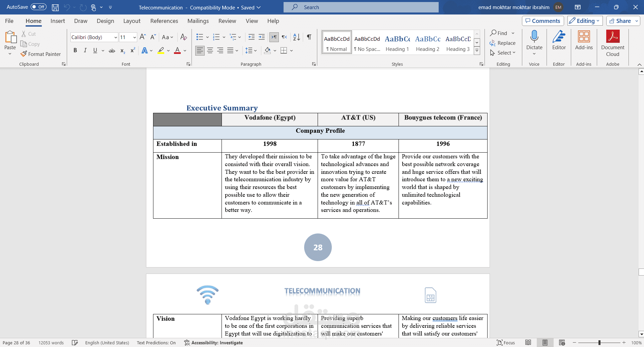Image resolution: width=644 pixels, height=347 pixels.
Task: Open the Editor proofing tool
Action: (x=559, y=40)
